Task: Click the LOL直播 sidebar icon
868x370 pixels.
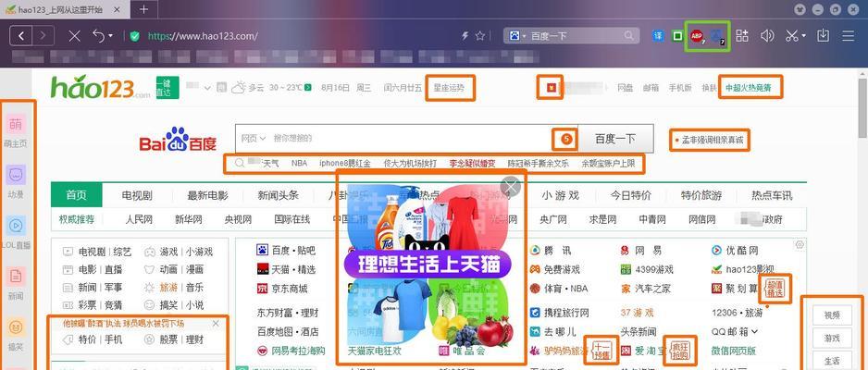Action: pyautogui.click(x=16, y=226)
